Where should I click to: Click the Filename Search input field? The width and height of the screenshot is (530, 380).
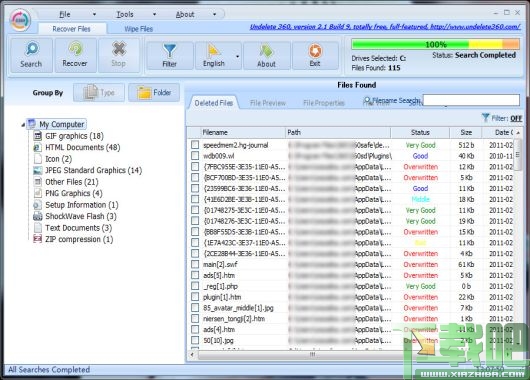point(471,100)
